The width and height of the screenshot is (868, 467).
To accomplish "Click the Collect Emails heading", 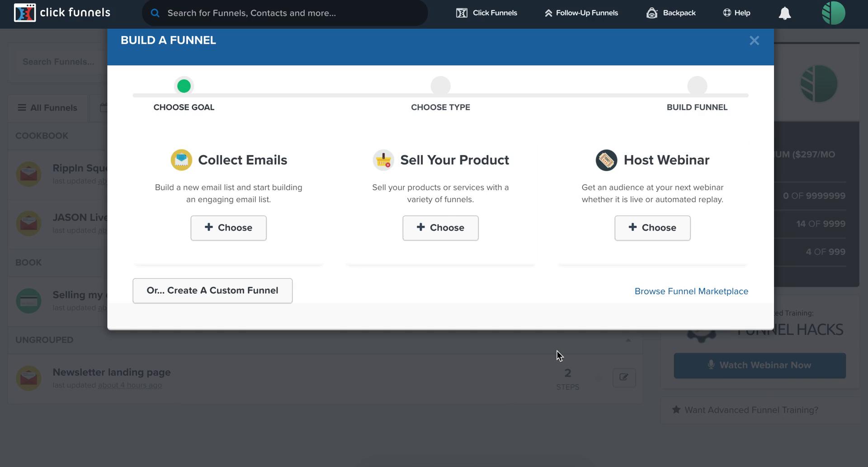I will click(243, 160).
